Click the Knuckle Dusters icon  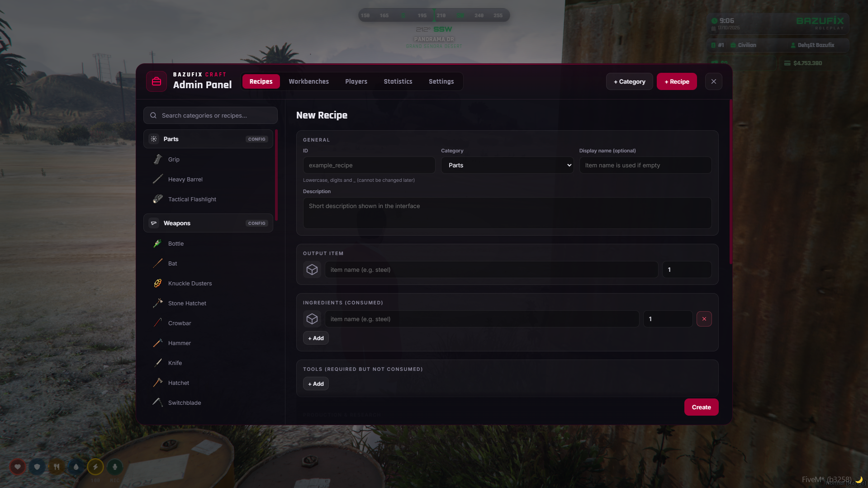point(158,283)
